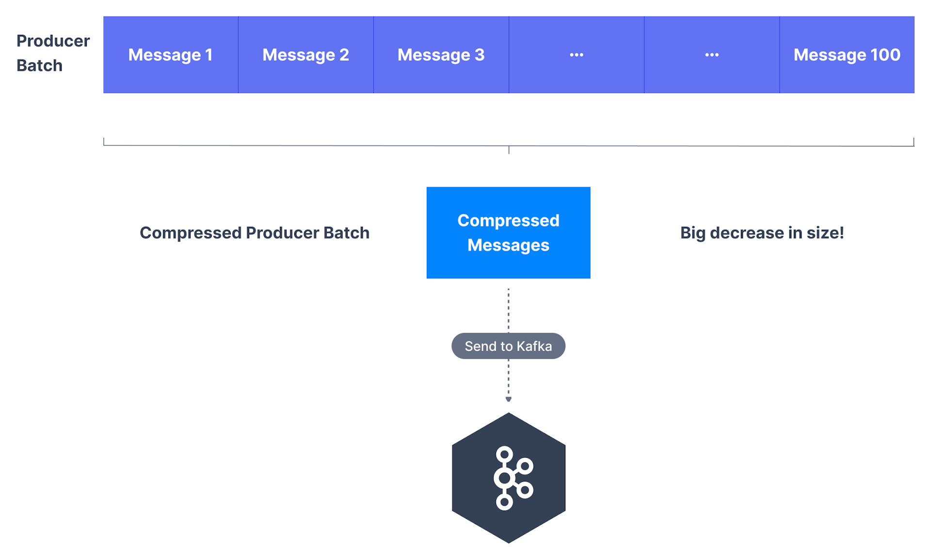The image size is (931, 560).
Task: Expand the Message 100 cell
Action: (x=846, y=54)
